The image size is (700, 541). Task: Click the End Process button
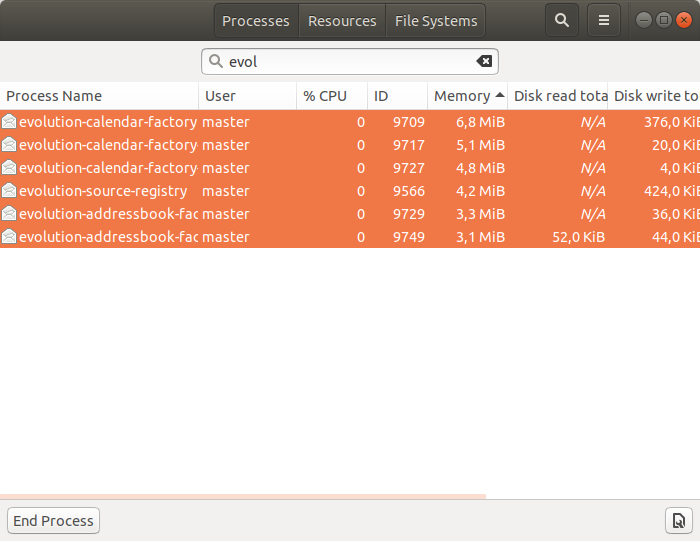click(x=54, y=520)
